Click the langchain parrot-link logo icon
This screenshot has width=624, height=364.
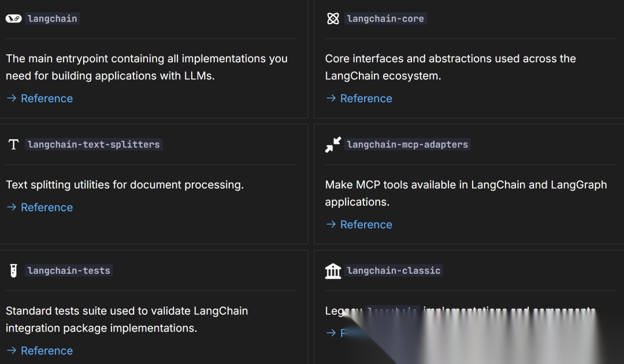(x=13, y=18)
